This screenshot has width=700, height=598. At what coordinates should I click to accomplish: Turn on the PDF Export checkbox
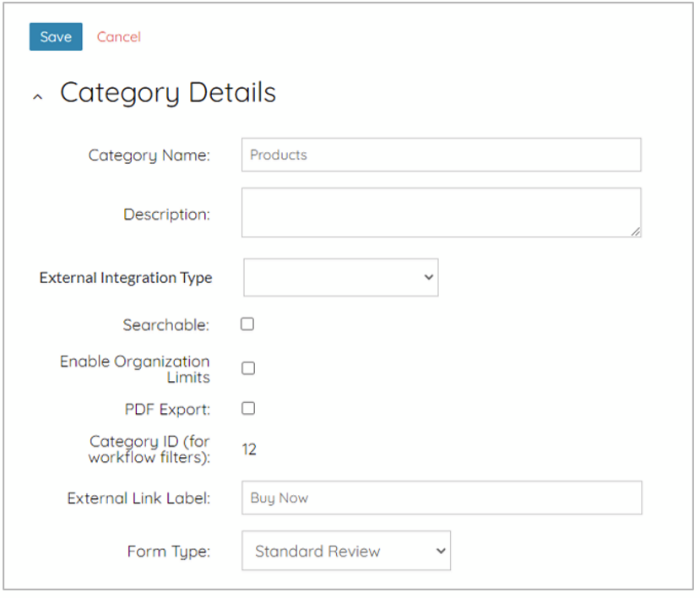pyautogui.click(x=248, y=409)
